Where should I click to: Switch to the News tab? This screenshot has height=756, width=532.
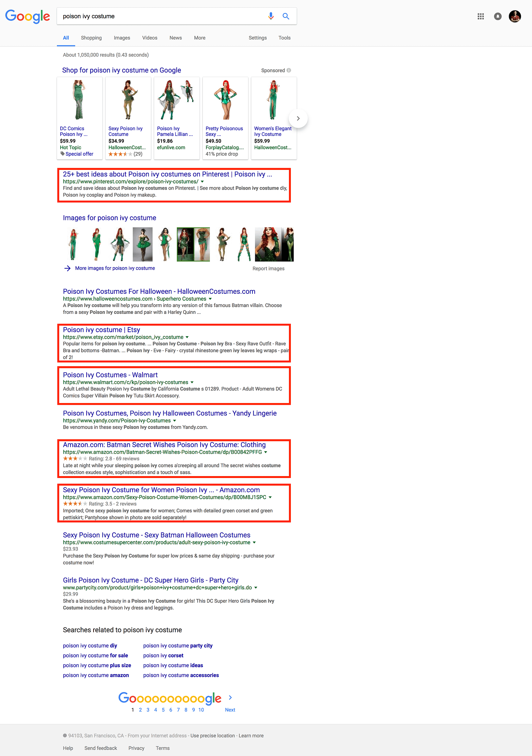click(176, 38)
